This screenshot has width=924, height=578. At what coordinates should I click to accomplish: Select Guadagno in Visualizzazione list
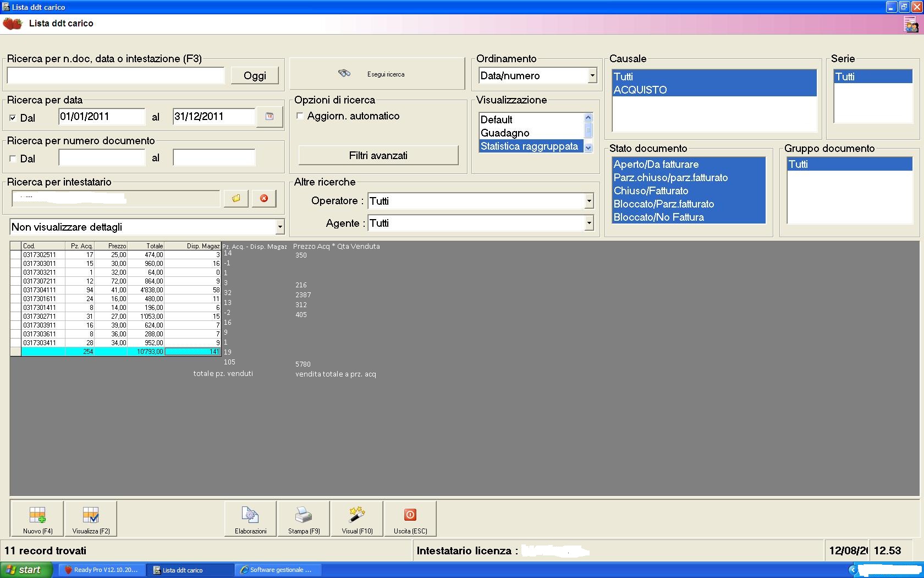click(531, 133)
